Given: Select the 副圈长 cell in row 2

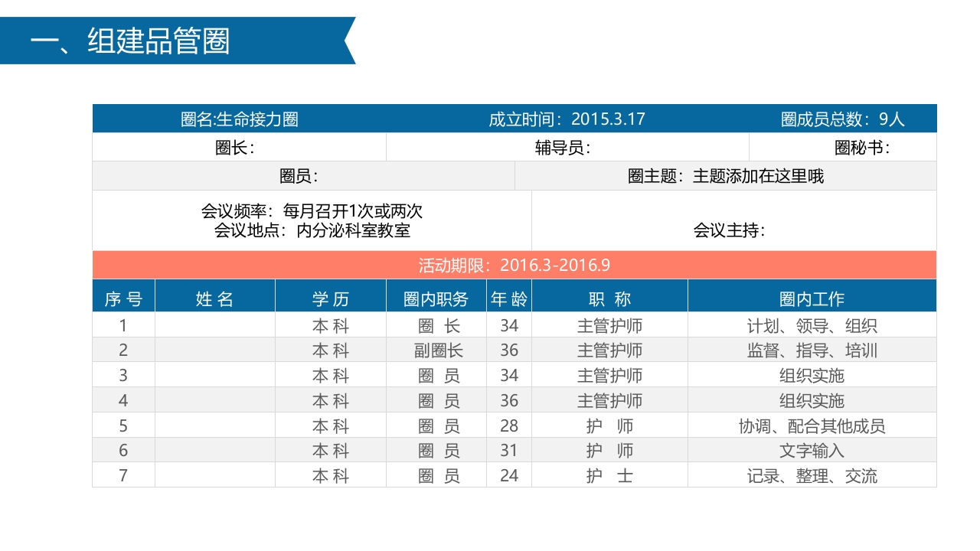Looking at the screenshot, I should click(x=438, y=350).
